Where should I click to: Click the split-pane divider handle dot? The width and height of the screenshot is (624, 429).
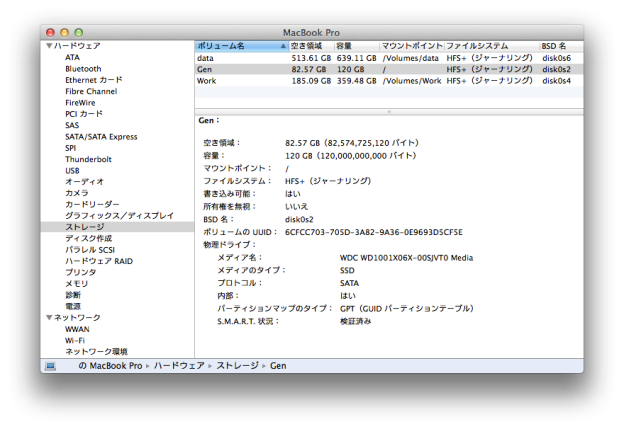click(389, 112)
